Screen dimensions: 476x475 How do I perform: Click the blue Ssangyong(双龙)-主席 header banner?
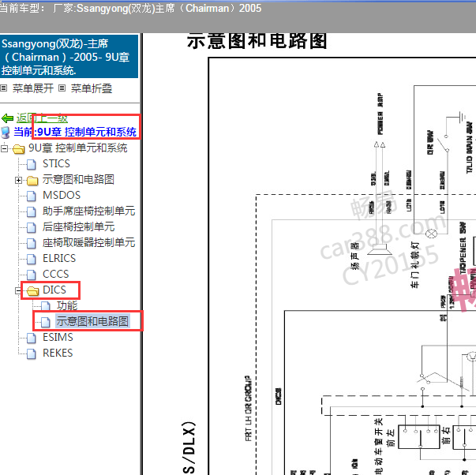(69, 57)
